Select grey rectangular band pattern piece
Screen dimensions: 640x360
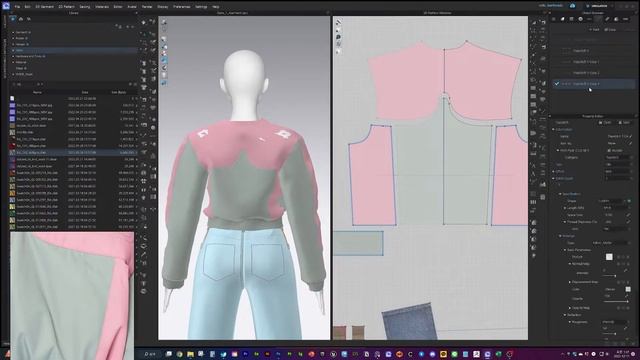(358, 243)
